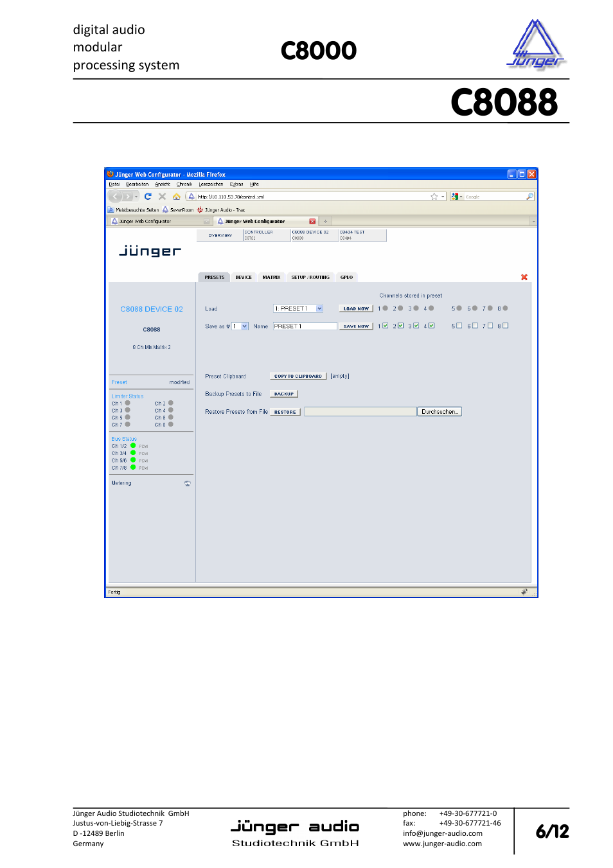Screen dimensions: 613x868
Task: Click the red X close panel icon
Action: click(x=524, y=277)
